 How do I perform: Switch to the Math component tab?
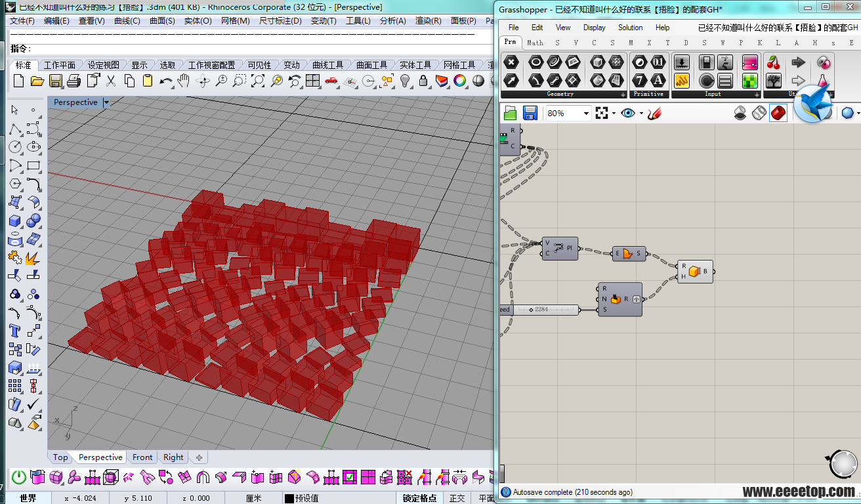(x=535, y=43)
